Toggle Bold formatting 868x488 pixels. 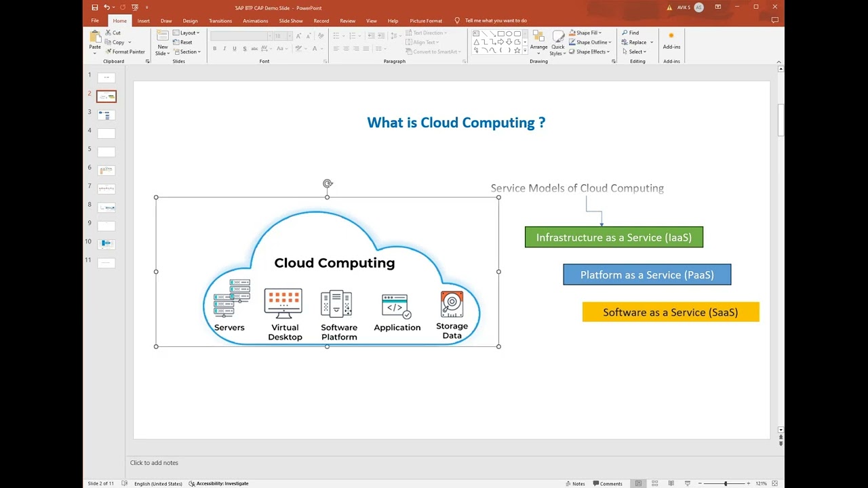click(x=215, y=49)
